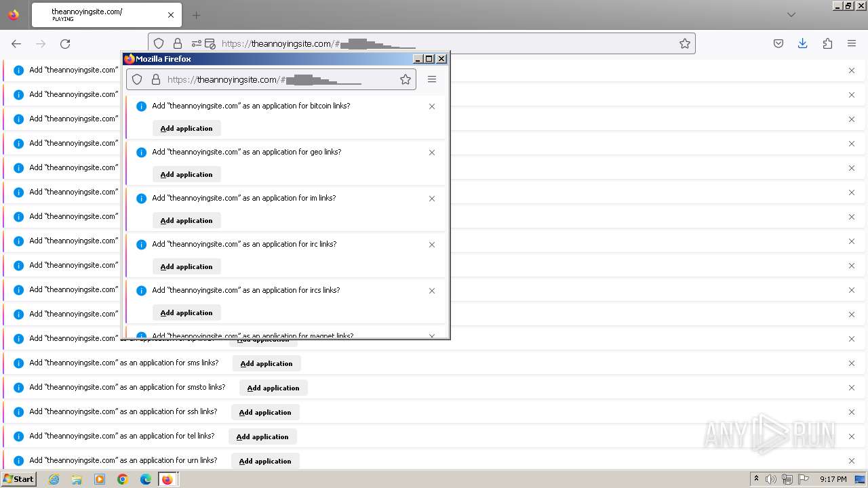
Task: Open Firefox View from the tab bar logo
Action: [x=14, y=15]
